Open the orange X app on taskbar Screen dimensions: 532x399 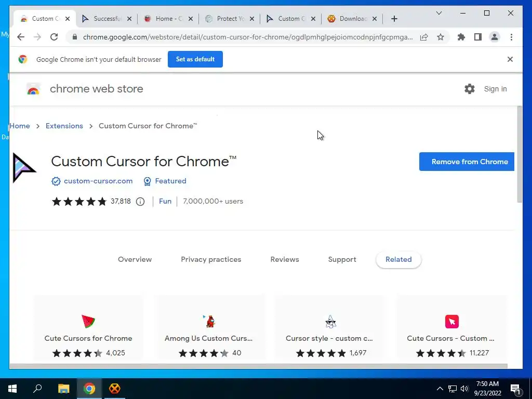click(115, 389)
